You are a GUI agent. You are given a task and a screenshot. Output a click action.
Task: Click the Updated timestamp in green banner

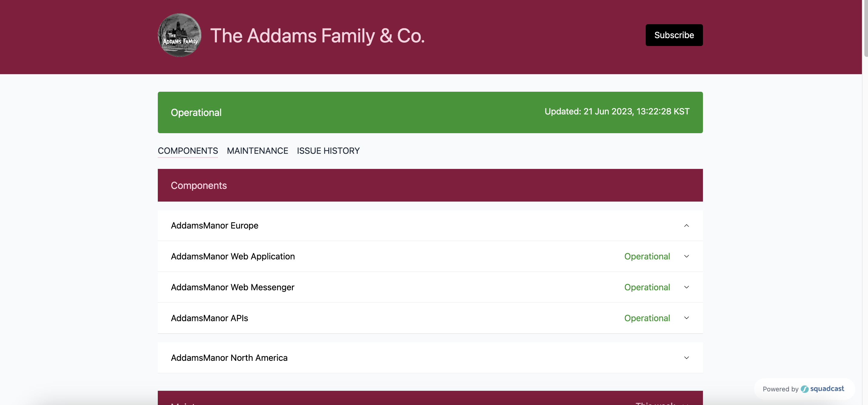click(617, 111)
